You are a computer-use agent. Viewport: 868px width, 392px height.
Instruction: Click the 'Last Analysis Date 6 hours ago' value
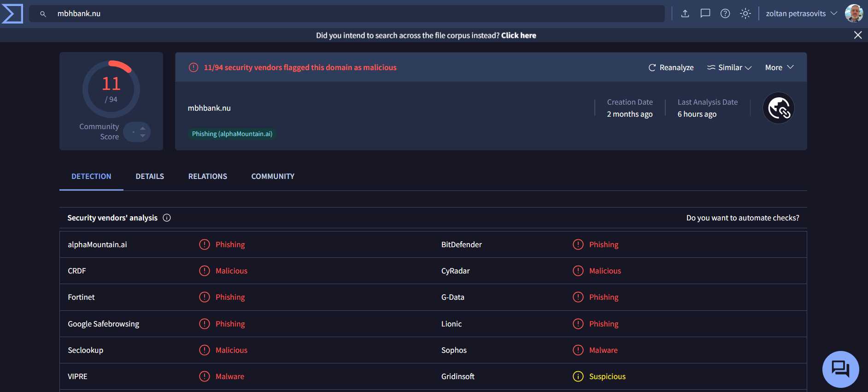pyautogui.click(x=697, y=114)
